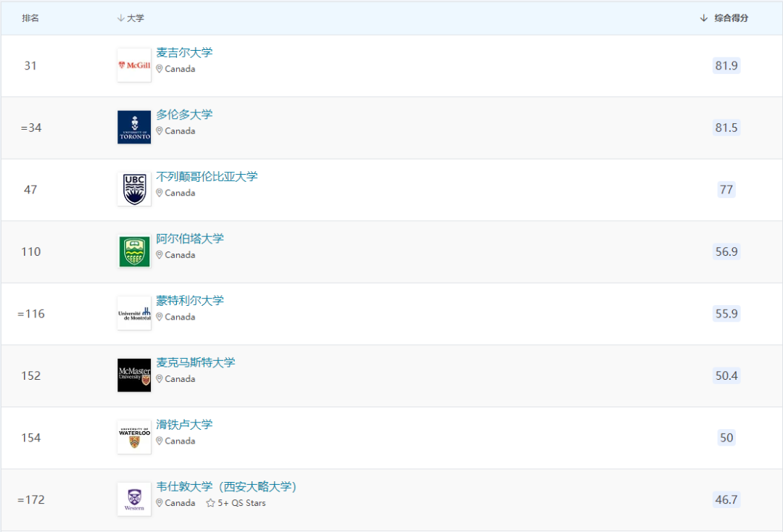
Task: Open the 韦仕敦大学（西安大略大学）link
Action: 226,486
